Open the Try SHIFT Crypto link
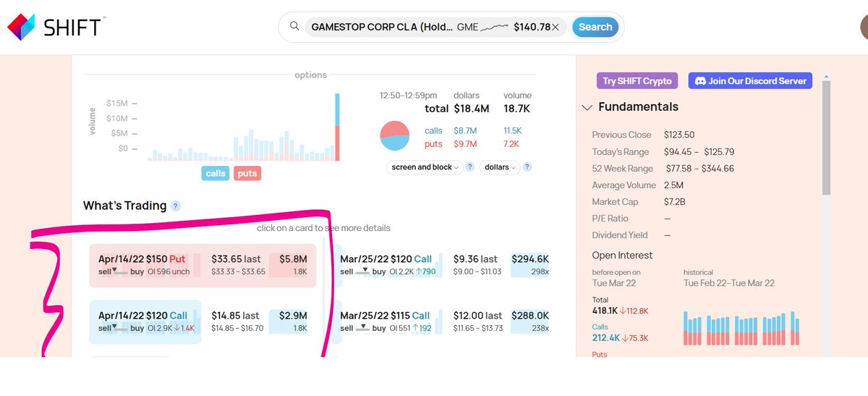Screen dimensions: 868x396 pos(638,80)
